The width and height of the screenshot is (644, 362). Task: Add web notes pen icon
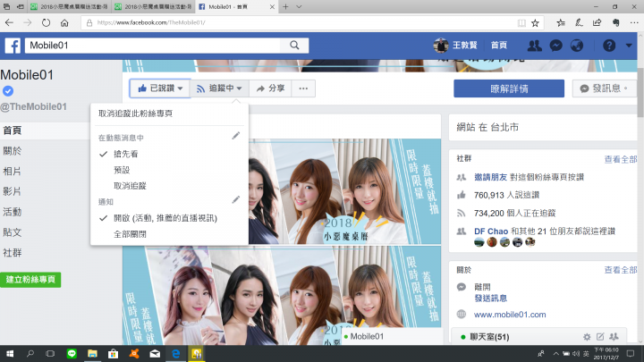click(579, 22)
